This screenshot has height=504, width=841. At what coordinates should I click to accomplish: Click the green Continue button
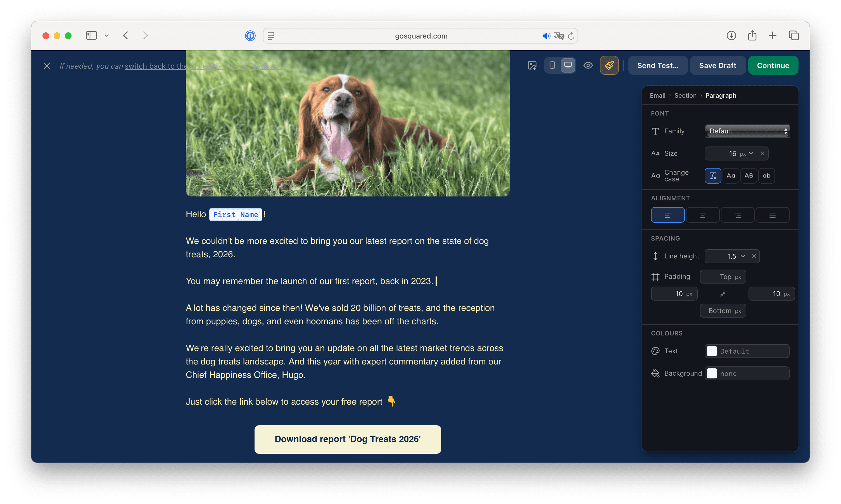click(773, 65)
